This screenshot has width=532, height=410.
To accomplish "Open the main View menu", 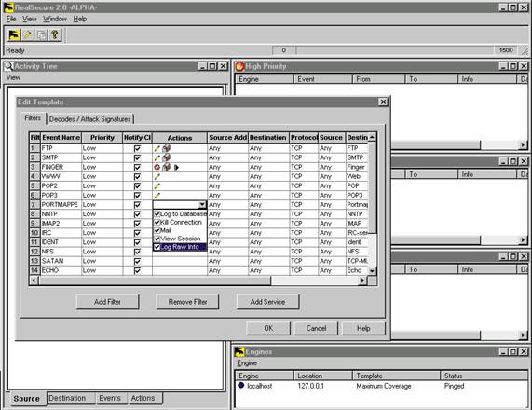I will coord(30,19).
